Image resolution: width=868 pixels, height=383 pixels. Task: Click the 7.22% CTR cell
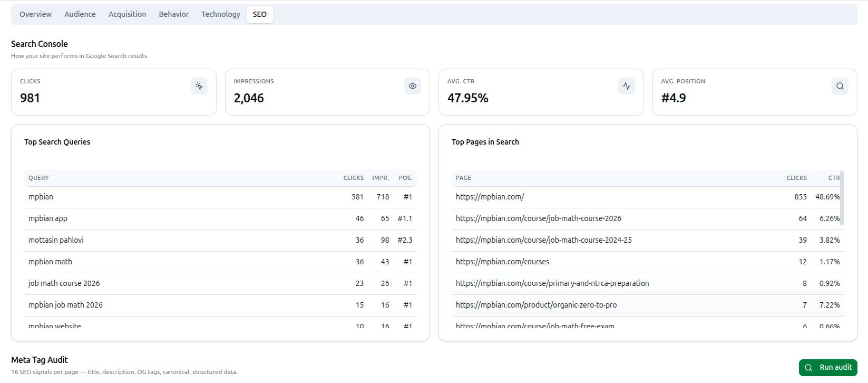point(830,305)
